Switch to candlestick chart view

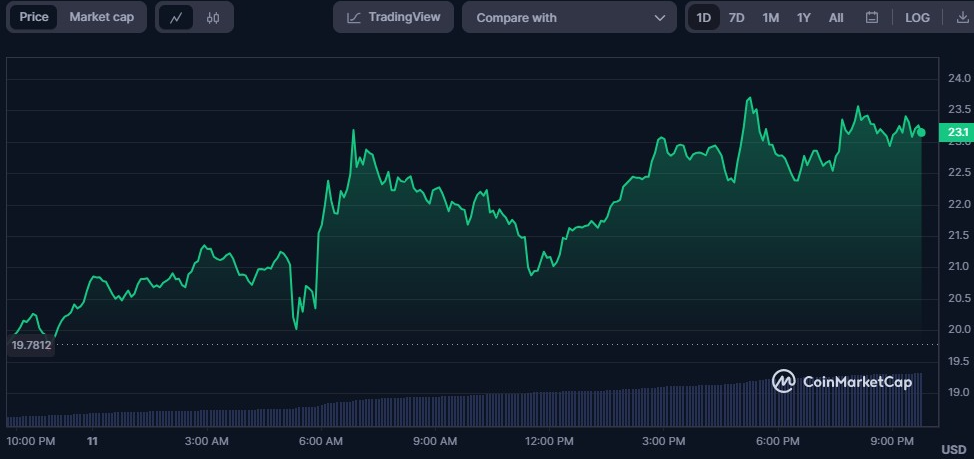pos(213,17)
